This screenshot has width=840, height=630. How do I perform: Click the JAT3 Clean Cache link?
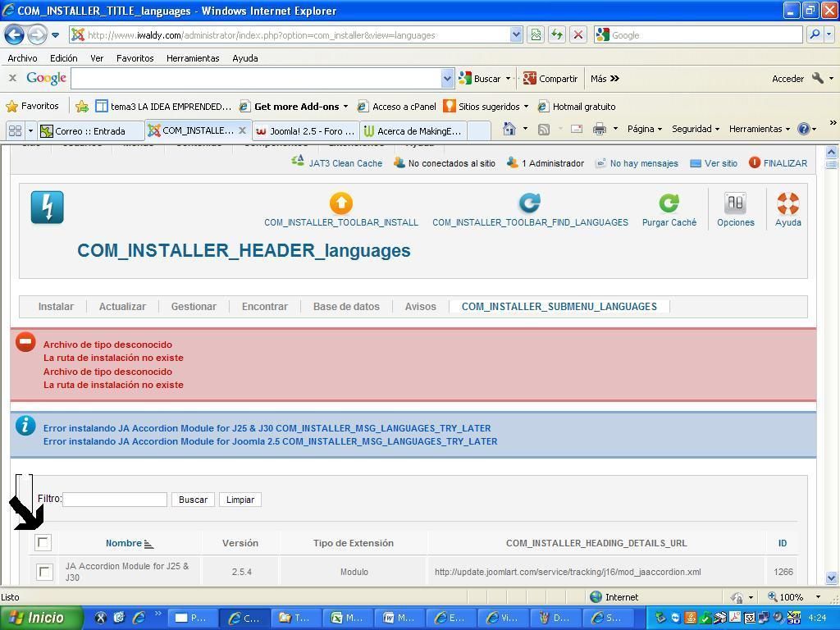[337, 163]
